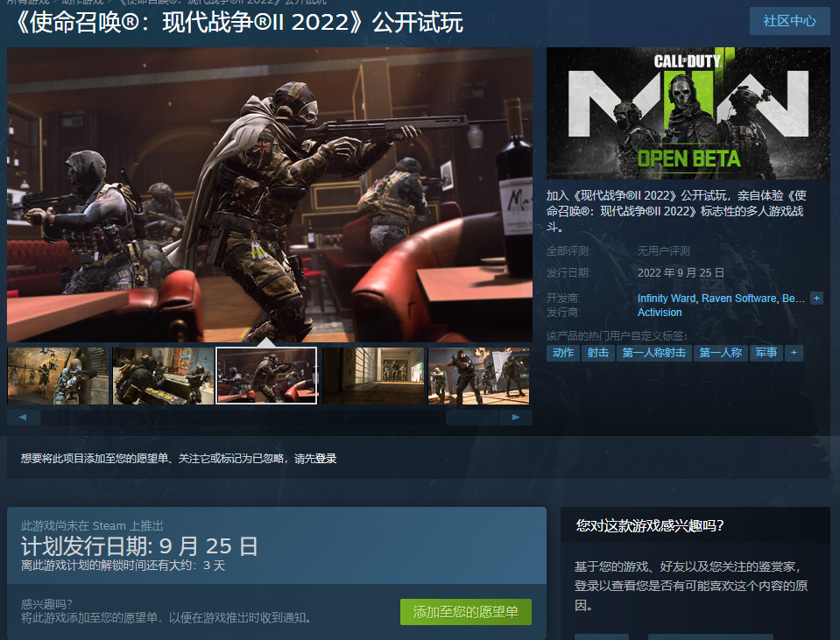Click the 射击 tag

point(598,353)
